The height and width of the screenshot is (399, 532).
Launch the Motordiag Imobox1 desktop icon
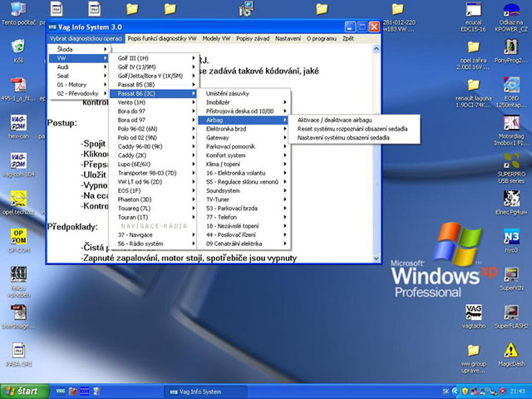coord(511,131)
